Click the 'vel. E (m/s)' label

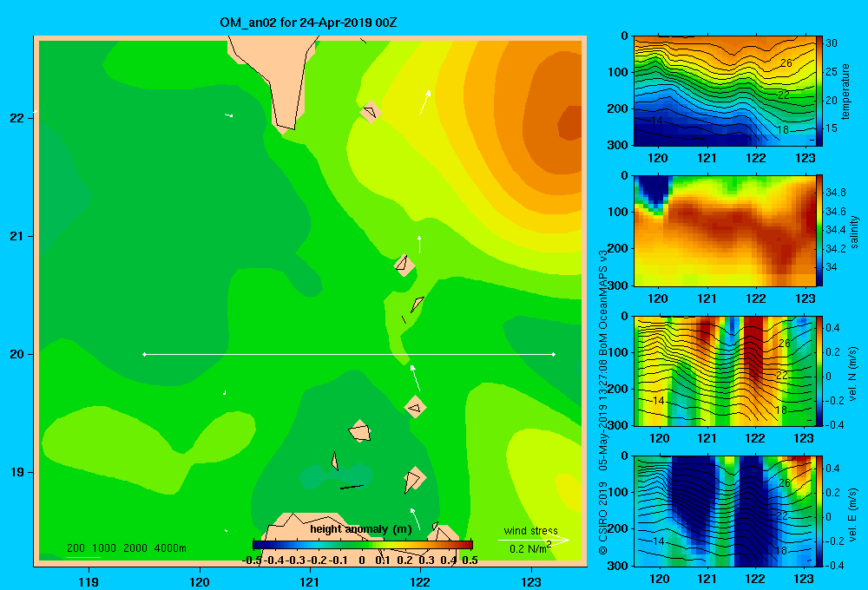point(853,514)
